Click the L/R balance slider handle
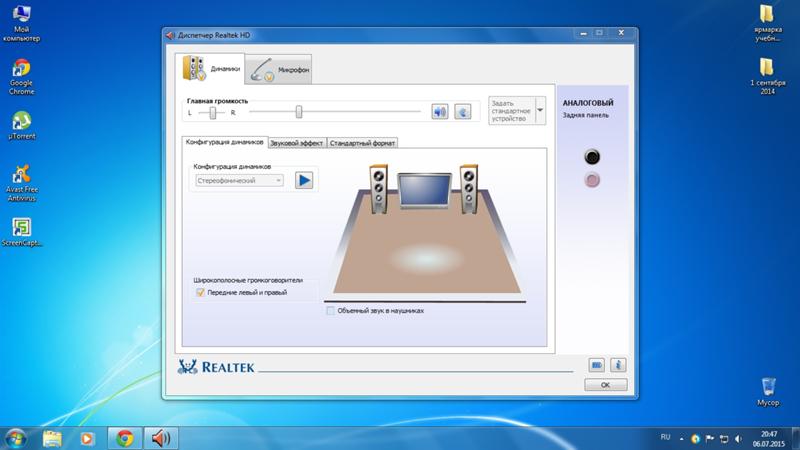800x450 pixels. pyautogui.click(x=213, y=113)
